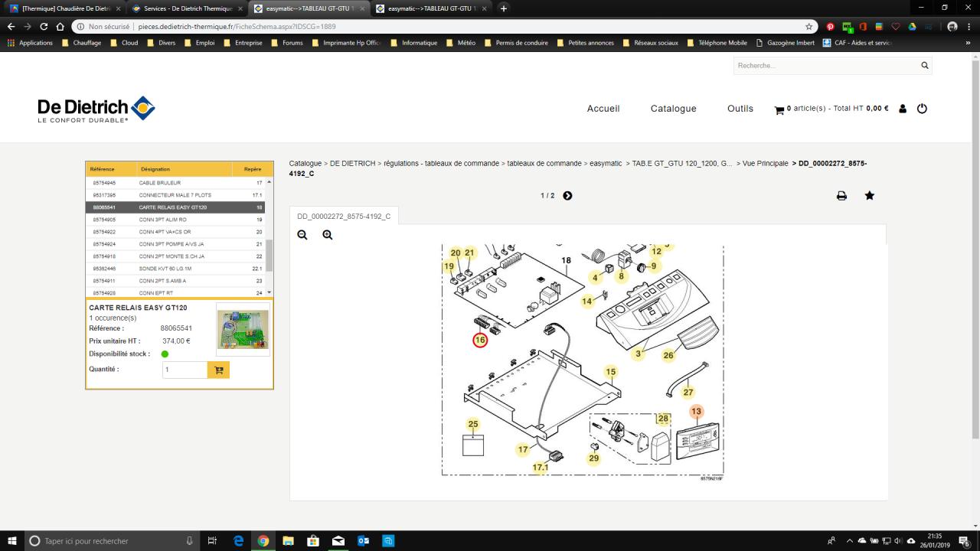The width and height of the screenshot is (980, 551).
Task: Show more bookmarks with the chevron
Action: coord(969,43)
